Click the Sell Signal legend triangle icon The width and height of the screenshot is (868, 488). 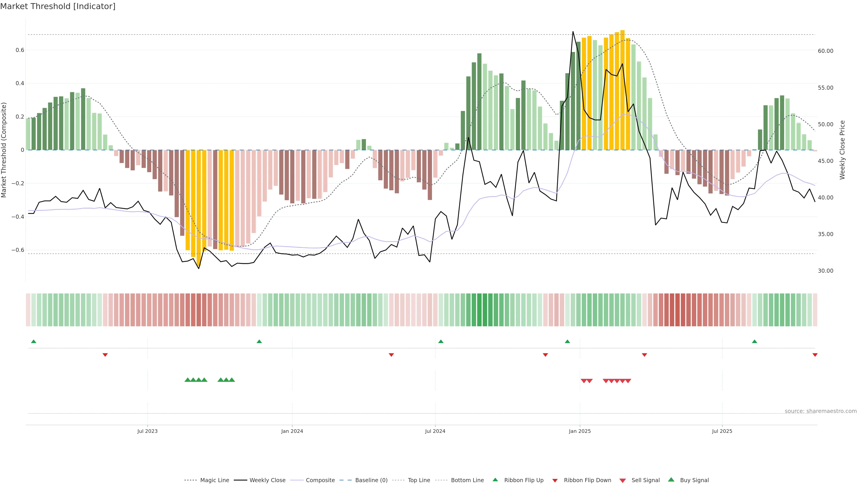pos(623,481)
